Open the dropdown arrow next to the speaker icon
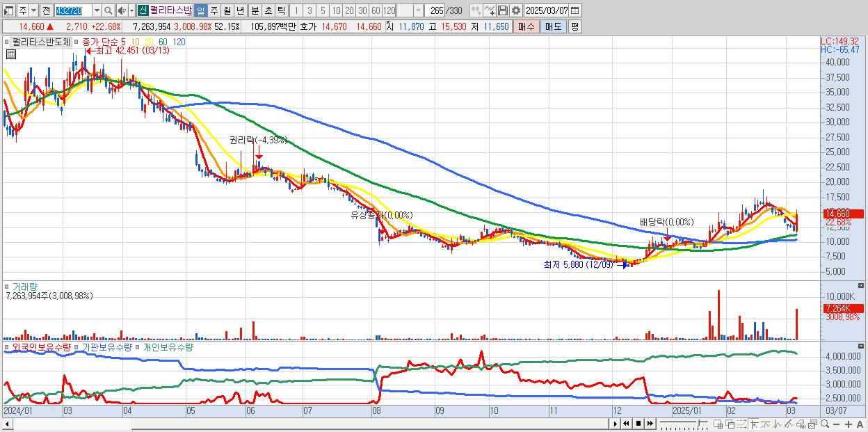 [x=131, y=10]
